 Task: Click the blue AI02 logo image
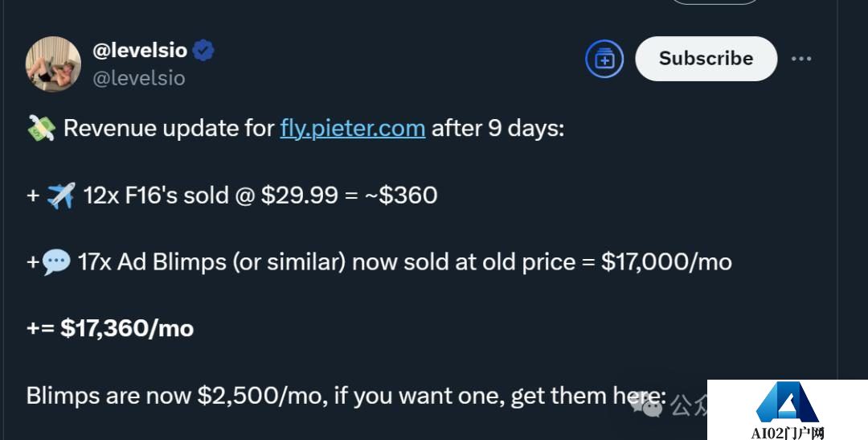pyautogui.click(x=786, y=403)
